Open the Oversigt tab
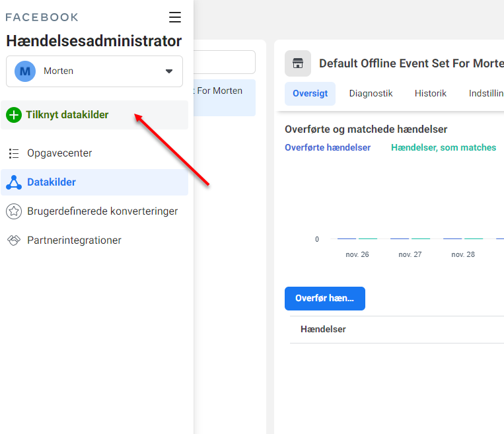The width and height of the screenshot is (504, 434). [x=310, y=94]
